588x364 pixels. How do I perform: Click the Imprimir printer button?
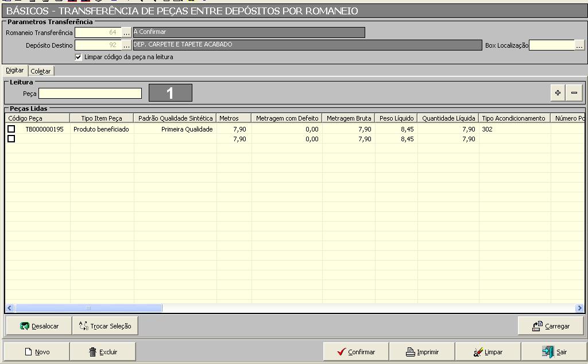pyautogui.click(x=421, y=352)
